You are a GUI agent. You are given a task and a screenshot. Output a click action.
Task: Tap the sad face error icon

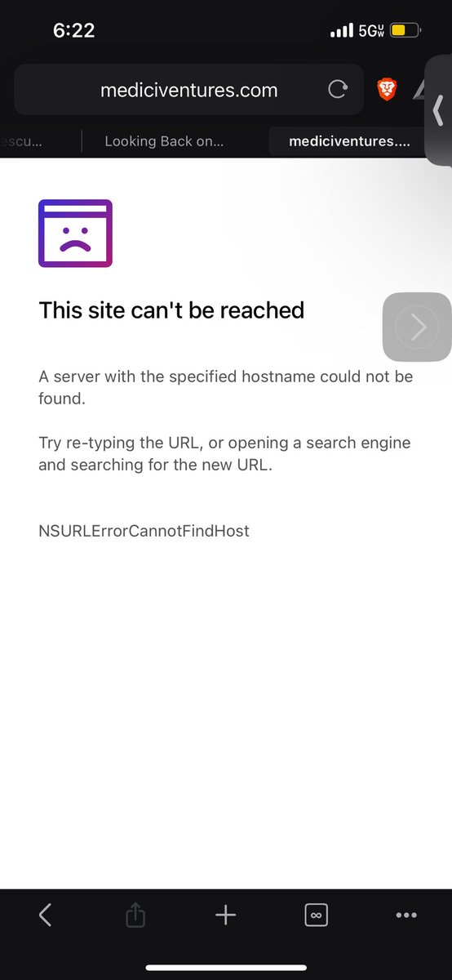point(75,234)
